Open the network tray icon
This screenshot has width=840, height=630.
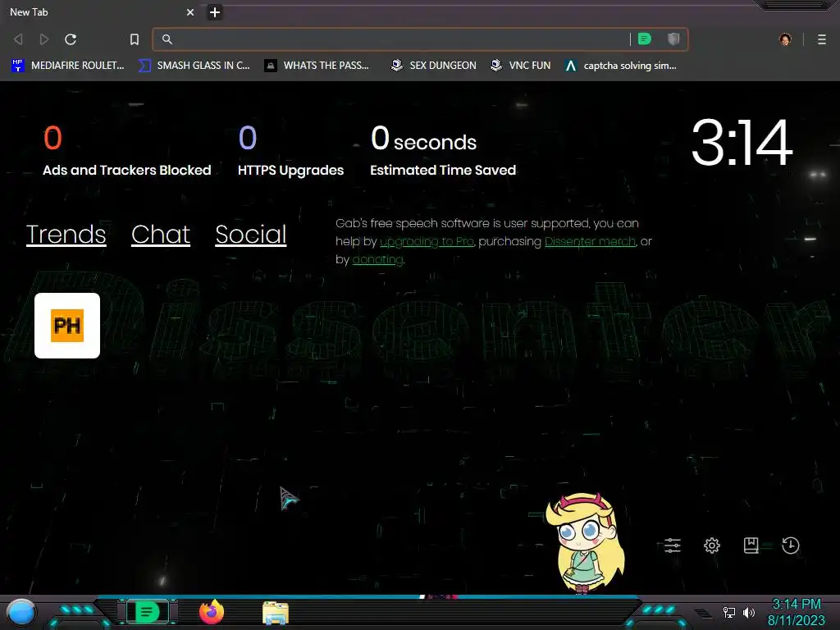pos(729,612)
